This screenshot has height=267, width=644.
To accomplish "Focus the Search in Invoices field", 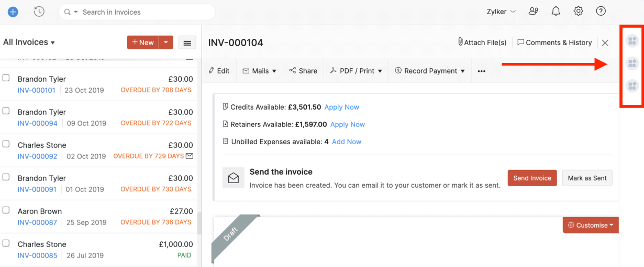I will click(141, 12).
